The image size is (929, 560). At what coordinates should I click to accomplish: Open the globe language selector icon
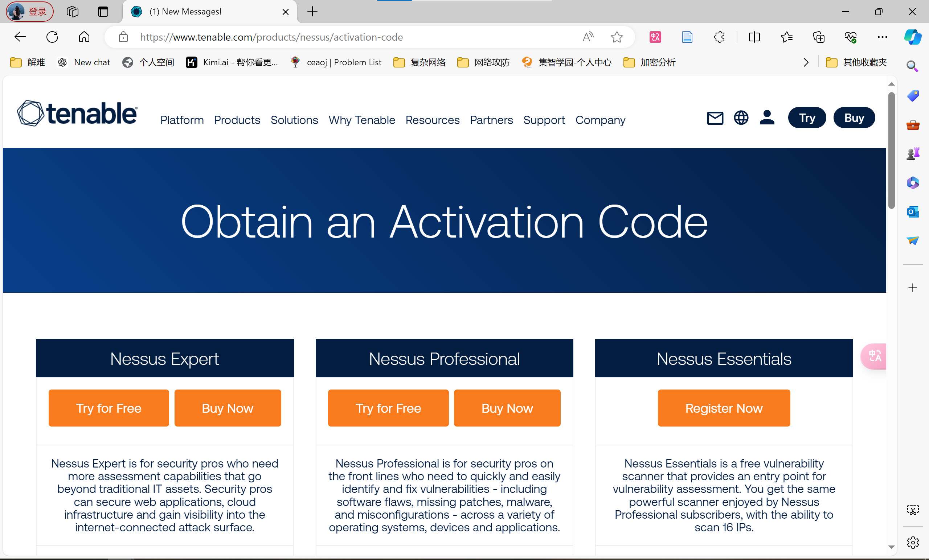coord(741,118)
